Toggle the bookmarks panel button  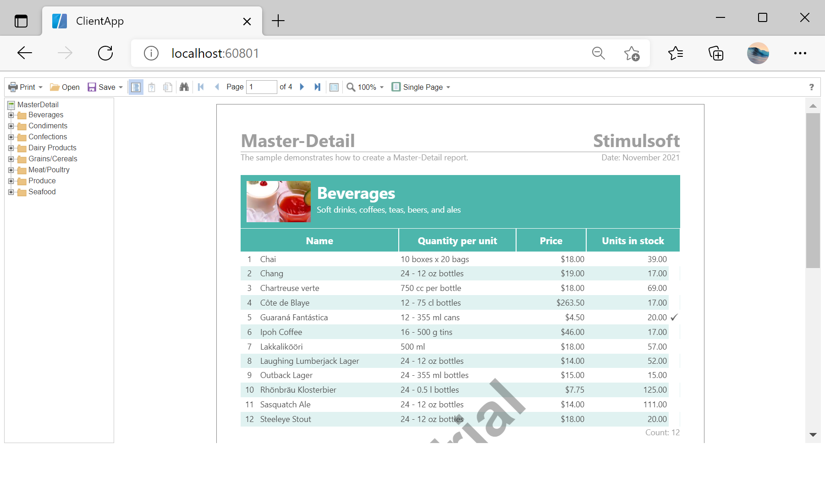[136, 87]
